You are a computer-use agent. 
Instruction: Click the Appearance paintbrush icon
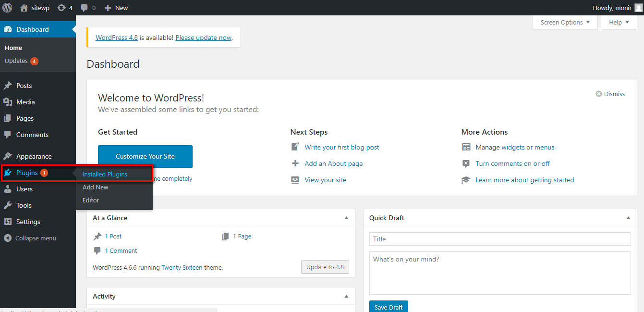[8, 156]
